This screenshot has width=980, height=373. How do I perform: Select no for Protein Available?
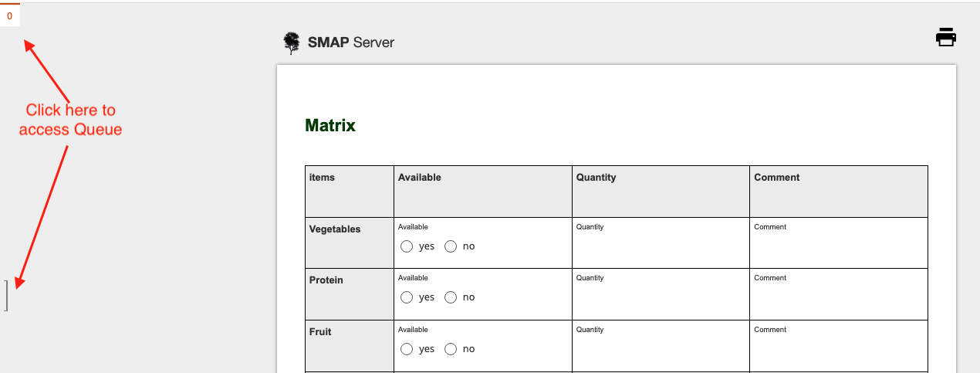pyautogui.click(x=451, y=297)
